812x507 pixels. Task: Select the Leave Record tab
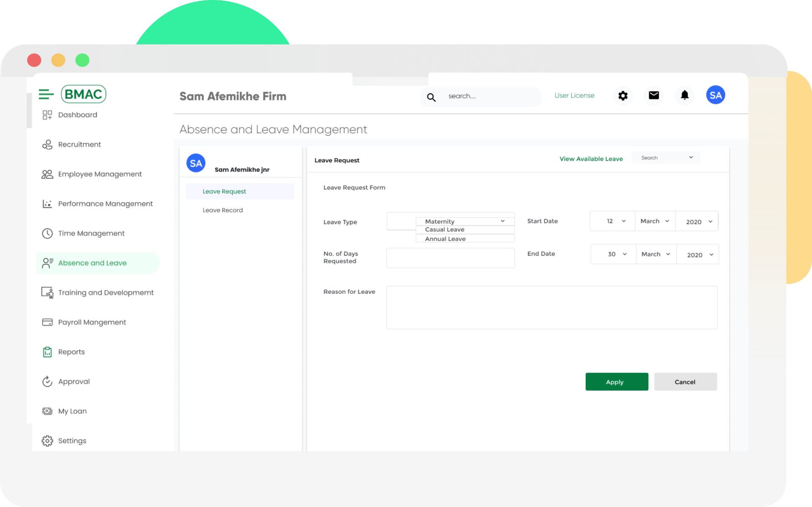(223, 210)
